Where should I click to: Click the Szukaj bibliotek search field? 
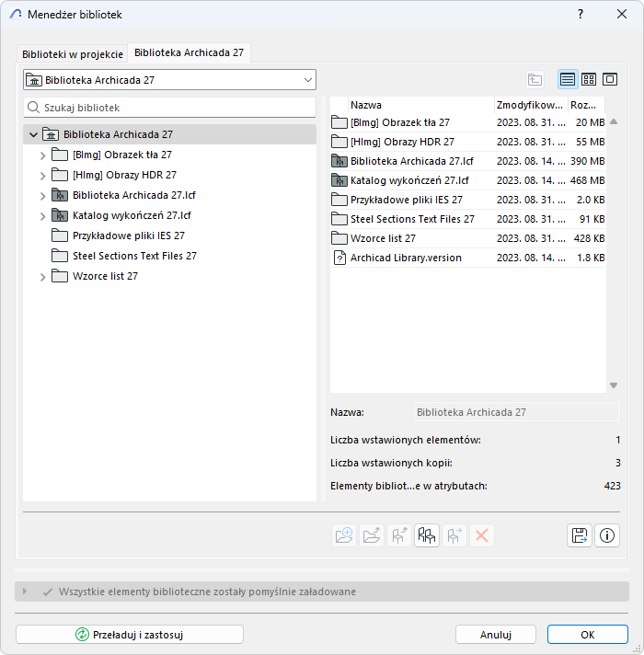click(169, 108)
